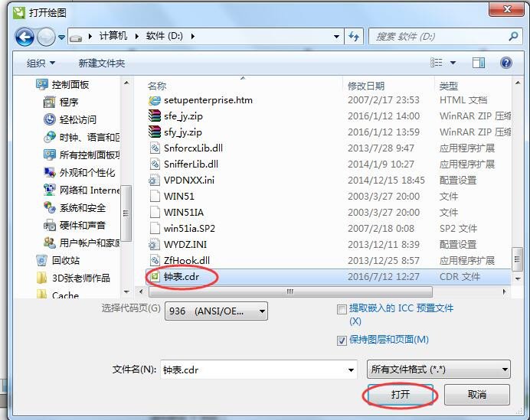Enable 提取嵌入的 ICC 预置文件 checkbox

[x=342, y=309]
